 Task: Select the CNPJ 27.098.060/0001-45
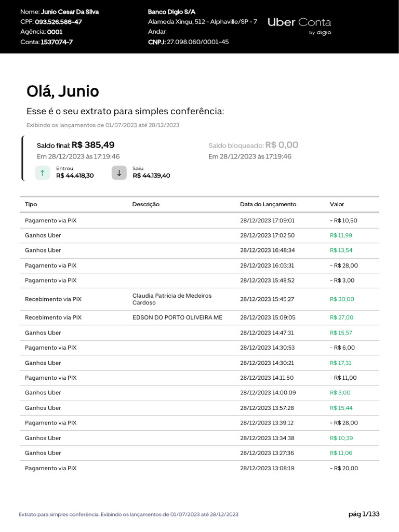(x=198, y=42)
